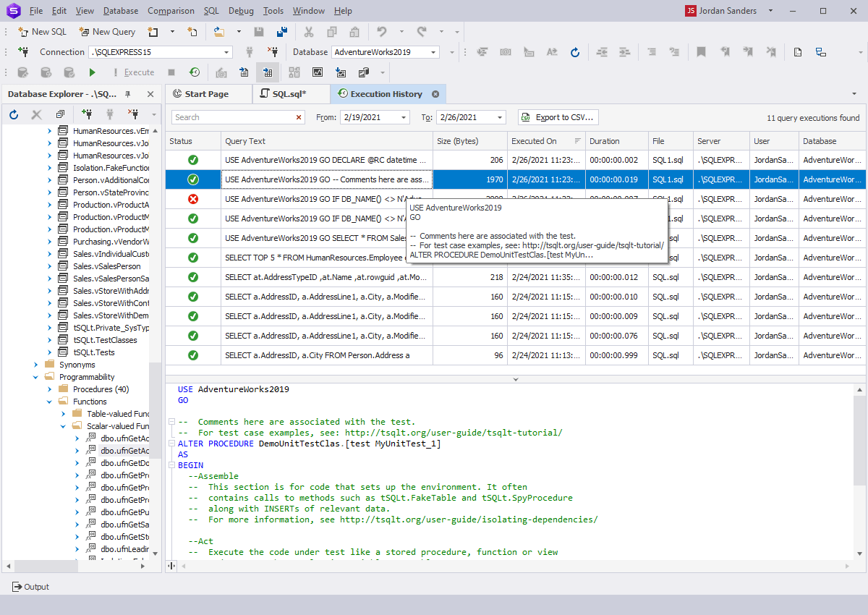Expand the Synonyms tree node

(x=35, y=365)
